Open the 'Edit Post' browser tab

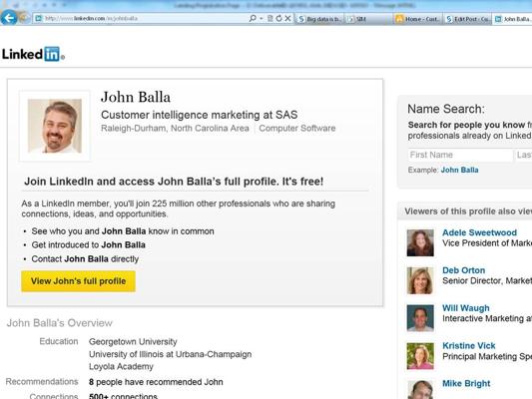tap(467, 19)
